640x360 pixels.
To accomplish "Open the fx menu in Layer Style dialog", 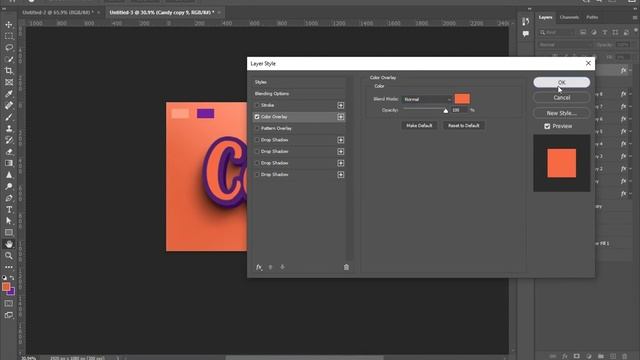I will point(259,267).
